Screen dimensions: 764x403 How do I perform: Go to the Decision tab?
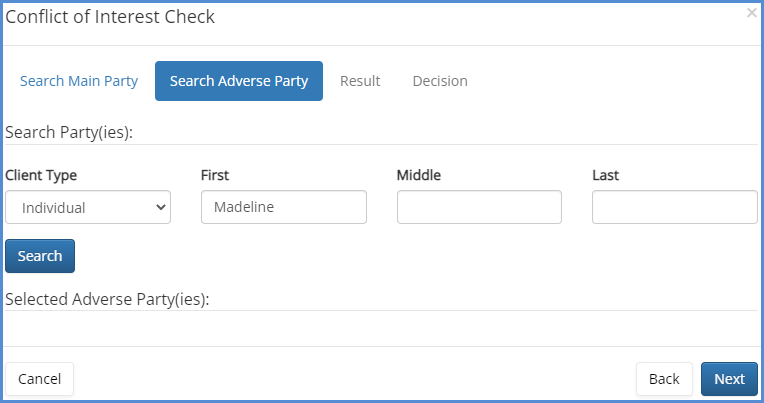pyautogui.click(x=439, y=81)
